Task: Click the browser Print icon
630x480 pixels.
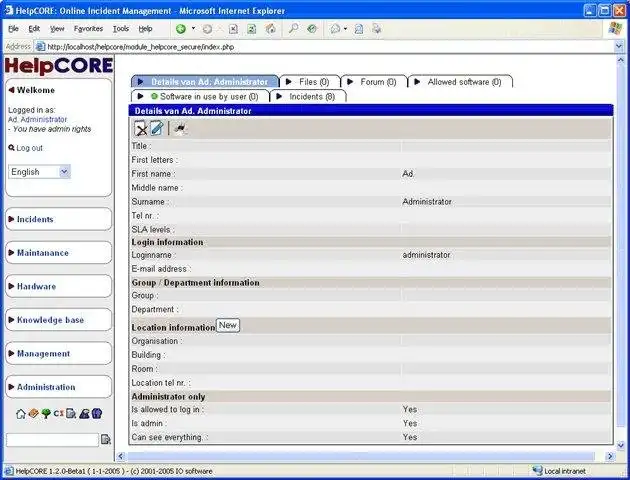Action: tap(359, 29)
